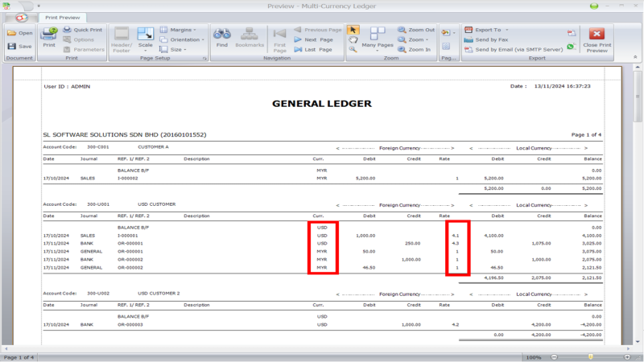This screenshot has width=644, height=362.
Task: Click account name USD CUSTOMER 2
Action: pos(159,294)
